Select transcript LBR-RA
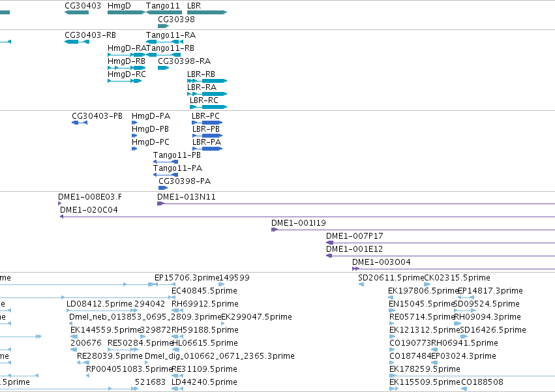Viewport: 555px width, 392px height. (207, 94)
